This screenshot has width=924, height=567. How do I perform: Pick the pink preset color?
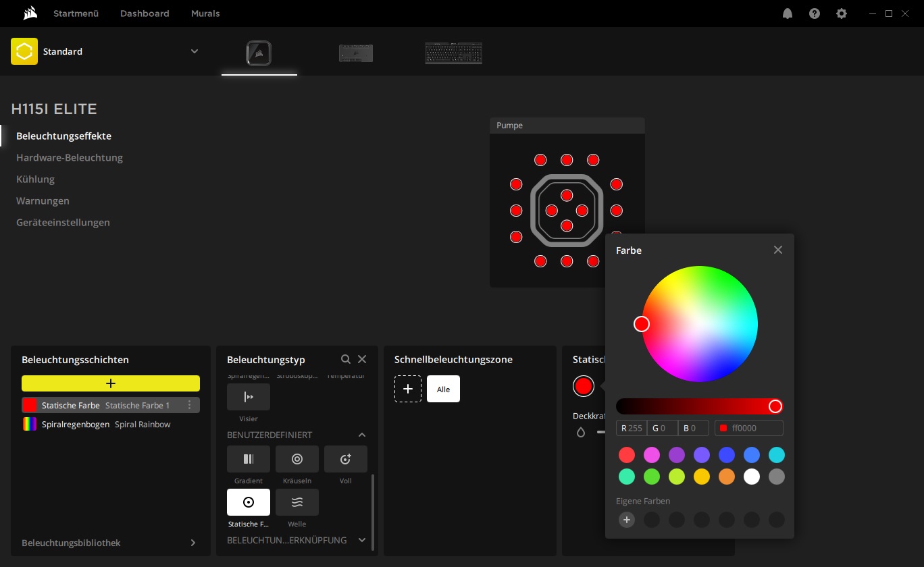click(652, 455)
